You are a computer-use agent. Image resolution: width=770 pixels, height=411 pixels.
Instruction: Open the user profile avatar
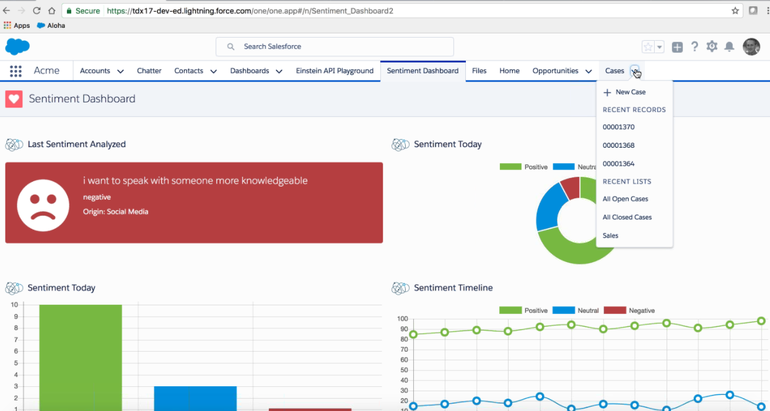point(751,47)
